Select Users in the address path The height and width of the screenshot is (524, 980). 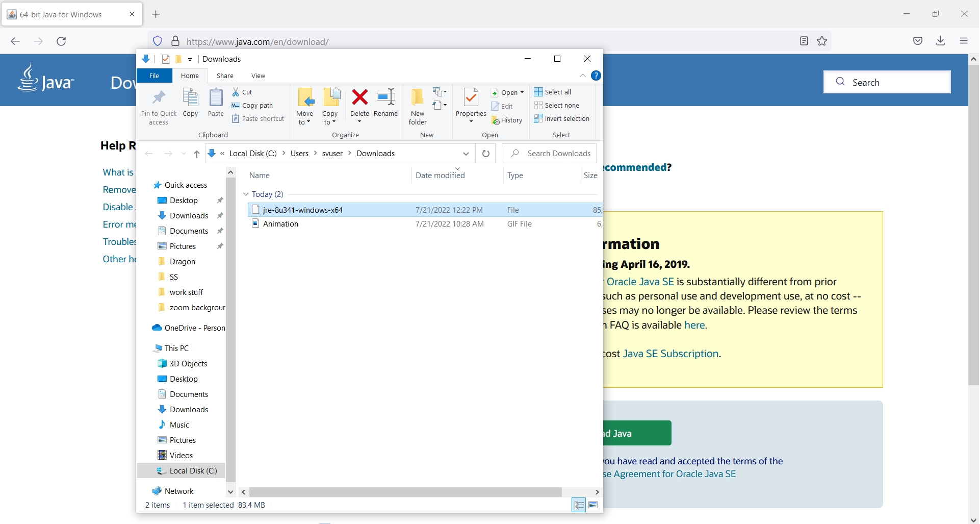click(299, 153)
